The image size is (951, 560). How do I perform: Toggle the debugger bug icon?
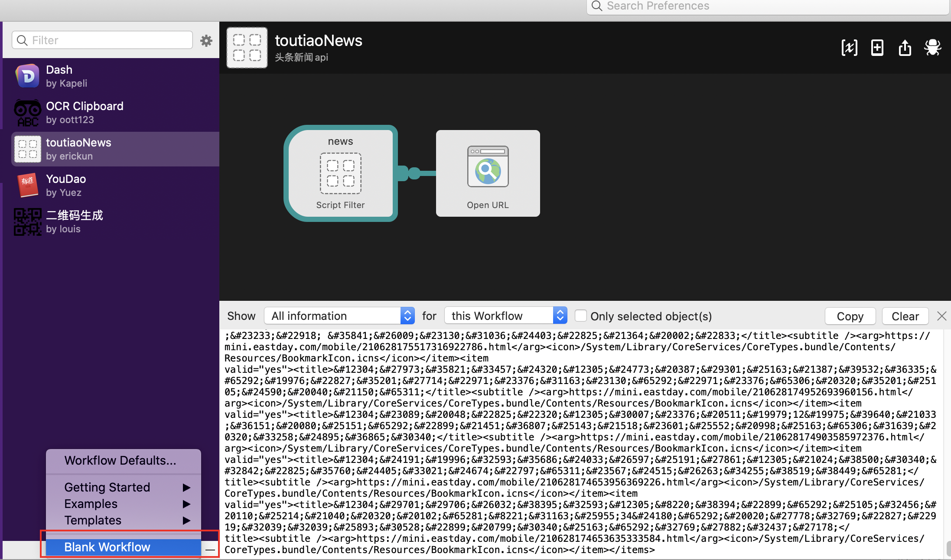pos(932,47)
